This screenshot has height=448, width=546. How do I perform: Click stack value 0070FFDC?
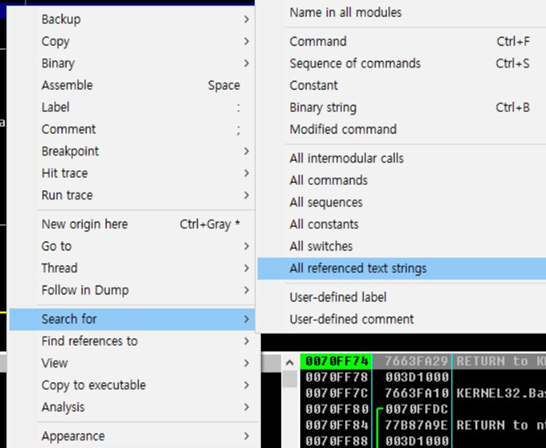point(416,409)
